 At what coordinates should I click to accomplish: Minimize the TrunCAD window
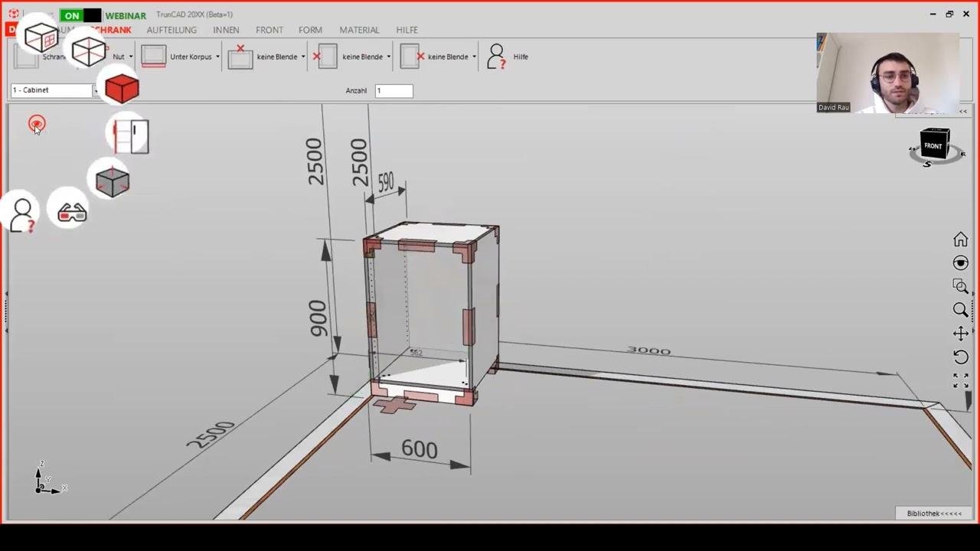(933, 14)
